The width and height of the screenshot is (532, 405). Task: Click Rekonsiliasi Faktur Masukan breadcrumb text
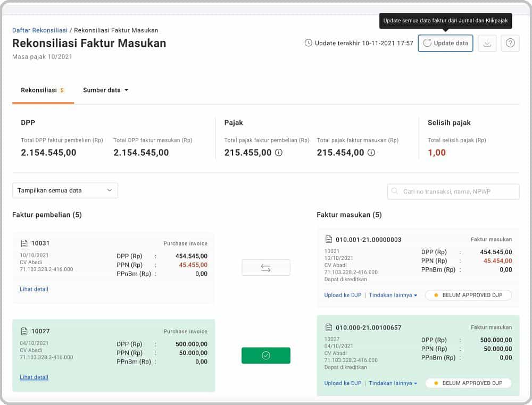(x=116, y=30)
